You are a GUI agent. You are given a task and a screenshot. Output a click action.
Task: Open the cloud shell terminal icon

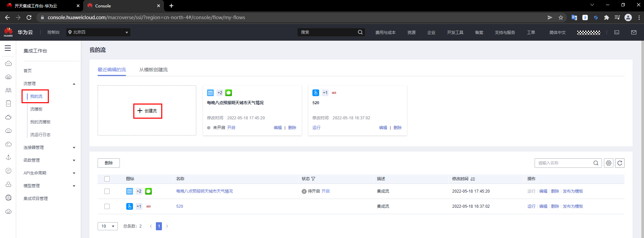pyautogui.click(x=617, y=32)
